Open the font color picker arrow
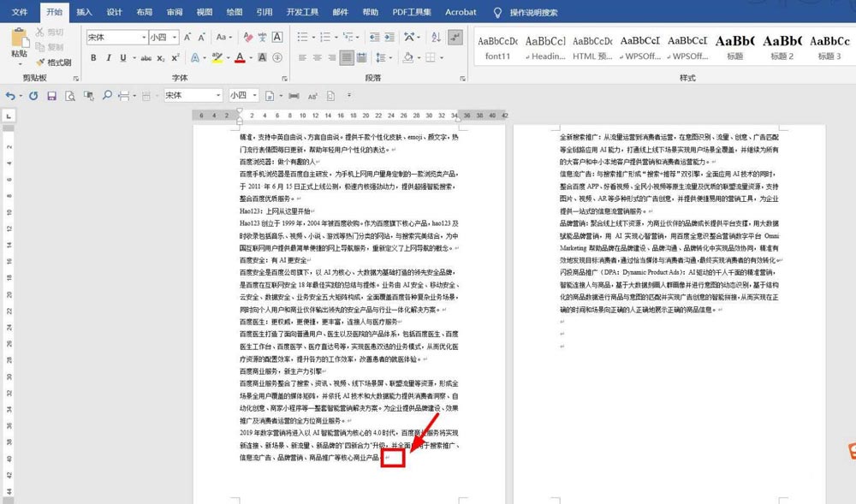The width and height of the screenshot is (856, 504). 250,56
